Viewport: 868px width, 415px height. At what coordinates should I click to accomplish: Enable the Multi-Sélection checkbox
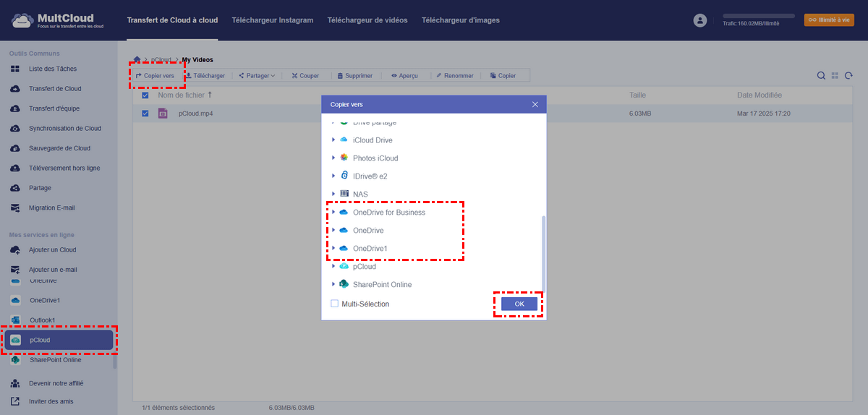334,304
